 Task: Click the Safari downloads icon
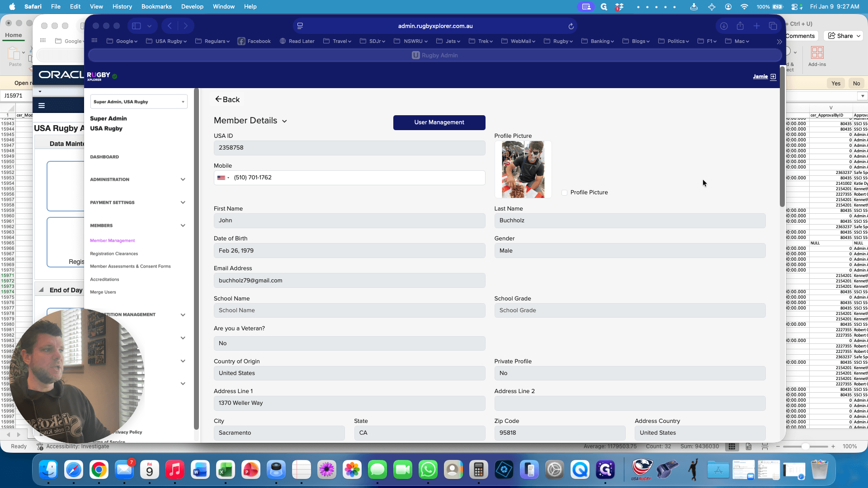point(724,26)
